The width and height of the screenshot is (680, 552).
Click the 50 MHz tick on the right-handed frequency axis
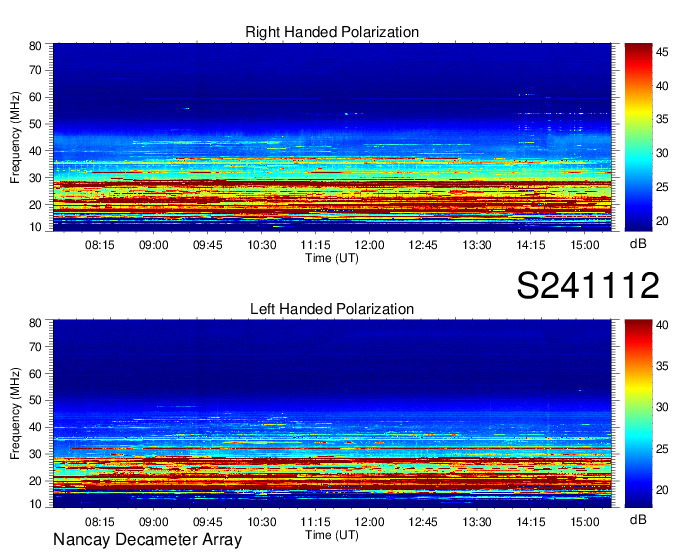point(35,124)
